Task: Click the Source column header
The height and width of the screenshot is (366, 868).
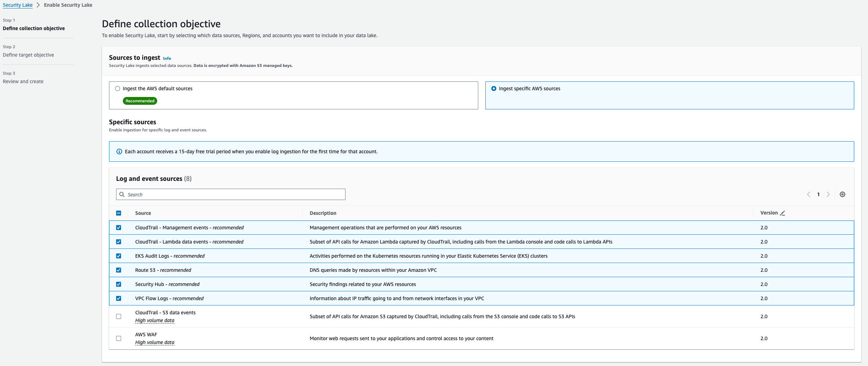Action: 143,213
